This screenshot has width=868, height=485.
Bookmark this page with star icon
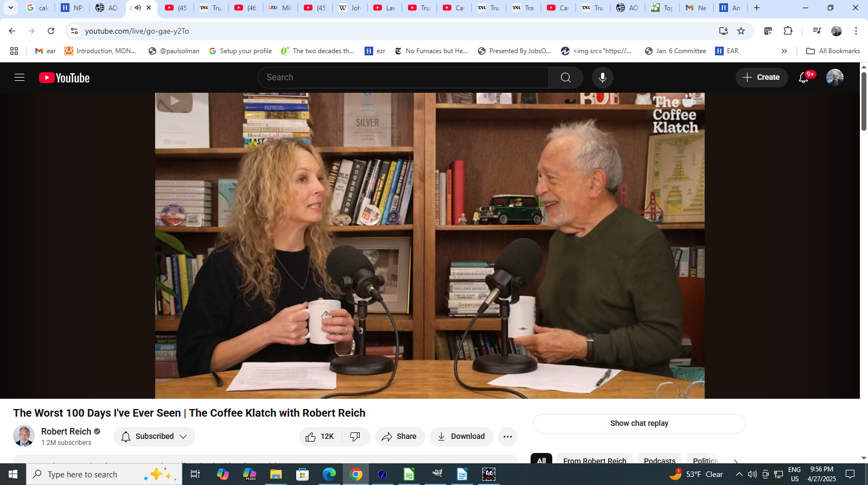(741, 31)
